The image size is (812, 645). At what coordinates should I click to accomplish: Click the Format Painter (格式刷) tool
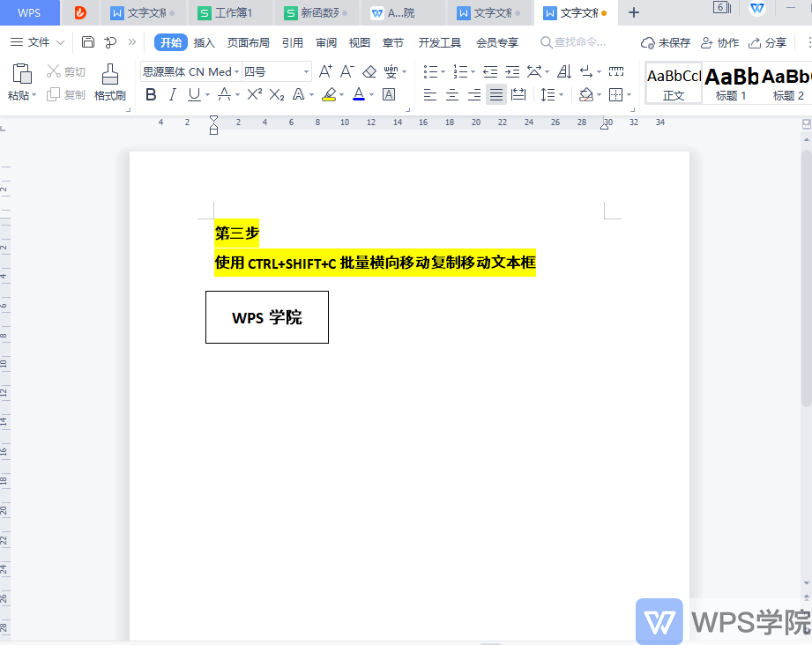pos(109,82)
